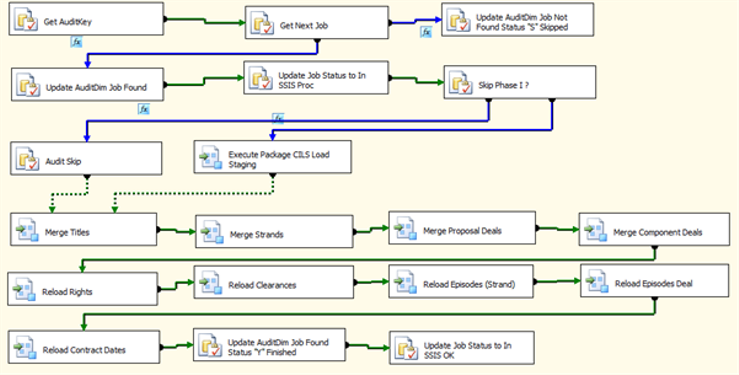Select the Merge Titles package icon
Image resolution: width=739 pixels, height=375 pixels.
click(x=27, y=230)
